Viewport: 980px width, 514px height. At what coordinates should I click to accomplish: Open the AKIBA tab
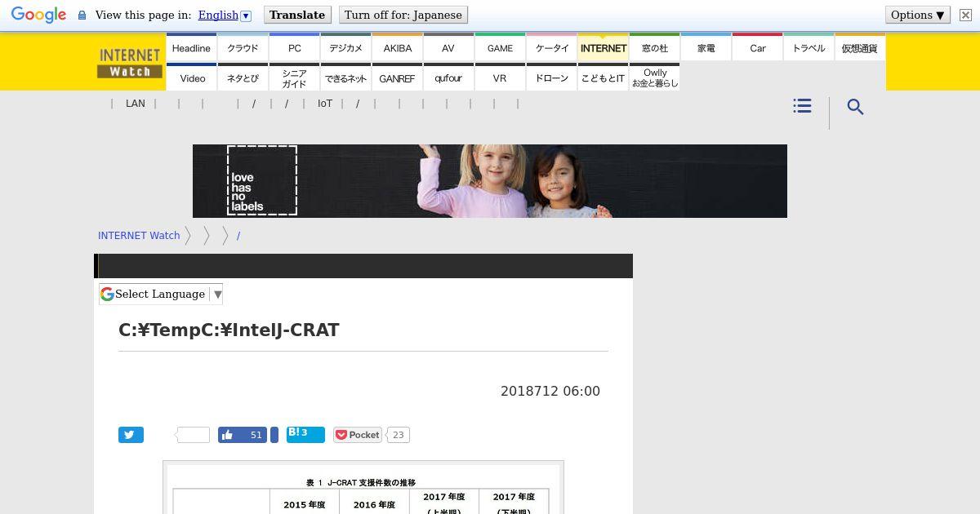point(397,48)
